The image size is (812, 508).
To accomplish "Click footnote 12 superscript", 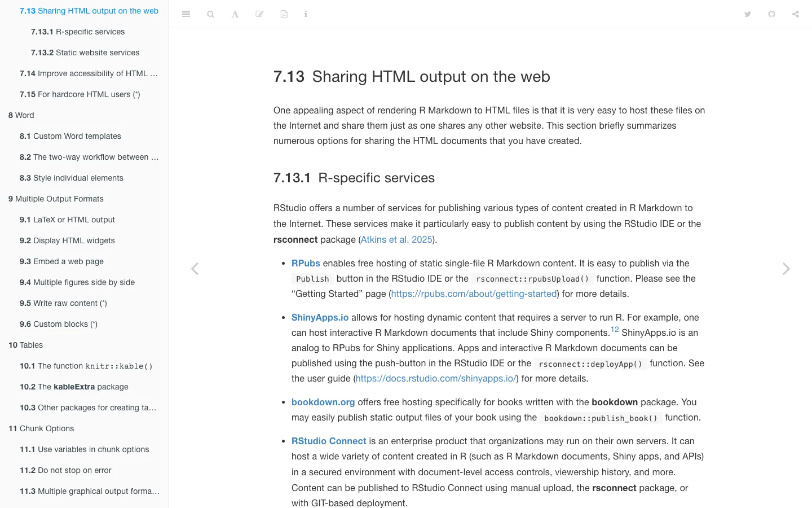I will click(x=615, y=330).
